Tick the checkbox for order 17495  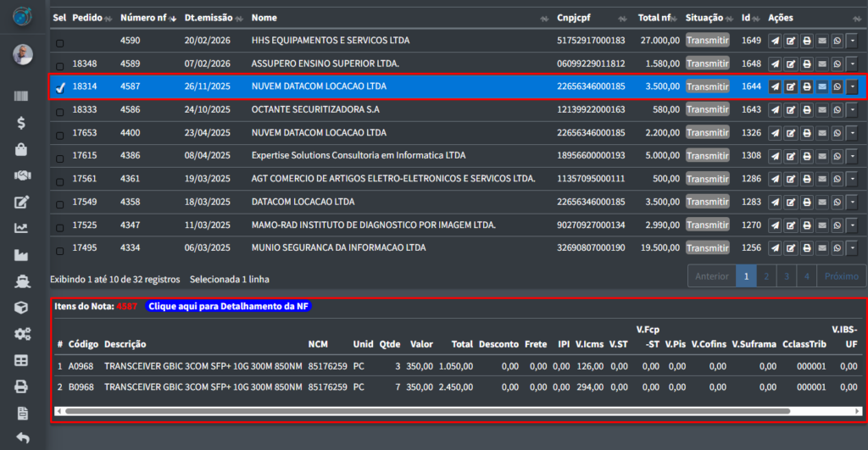tap(59, 251)
